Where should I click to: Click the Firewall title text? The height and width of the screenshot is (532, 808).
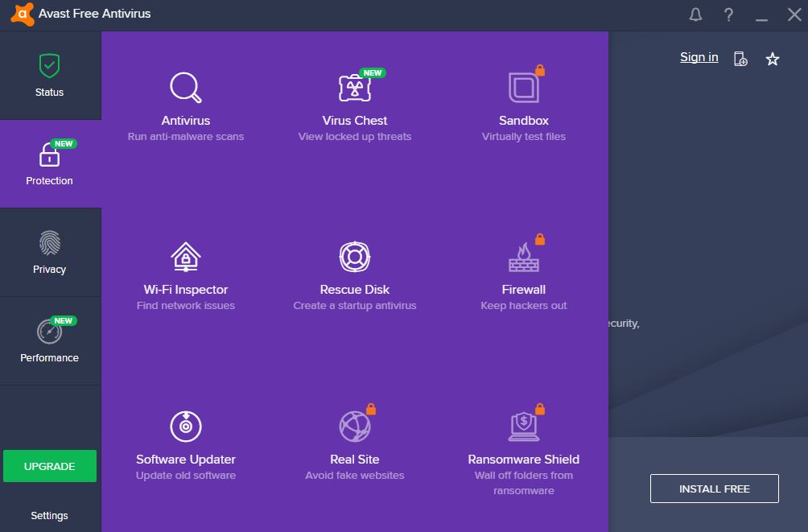pyautogui.click(x=524, y=290)
